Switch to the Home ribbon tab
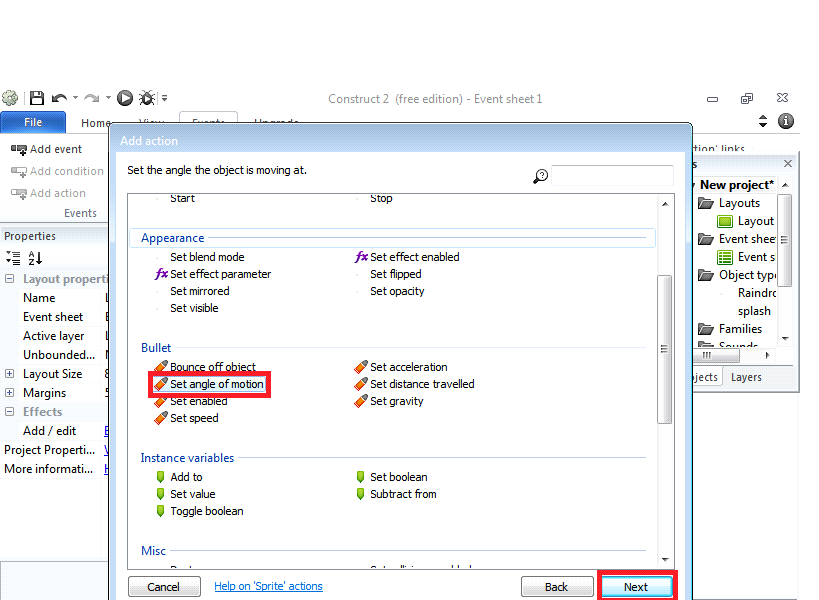 click(96, 123)
